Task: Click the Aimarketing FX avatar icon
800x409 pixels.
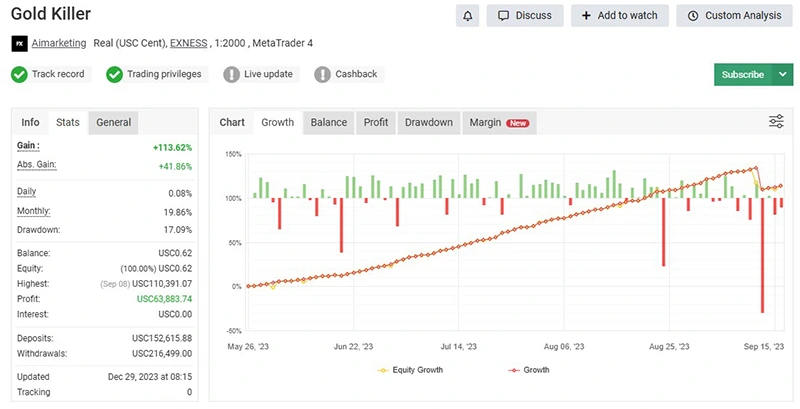Action: pos(19,44)
